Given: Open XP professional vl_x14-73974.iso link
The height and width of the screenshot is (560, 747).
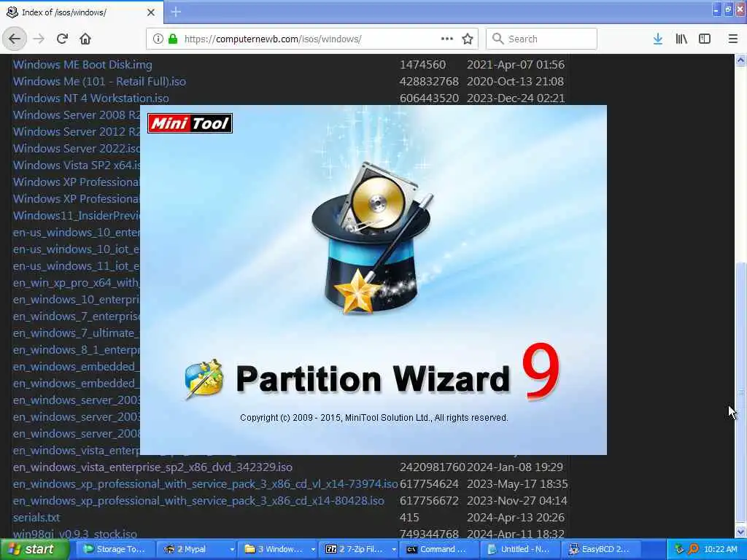Looking at the screenshot, I should tap(205, 484).
